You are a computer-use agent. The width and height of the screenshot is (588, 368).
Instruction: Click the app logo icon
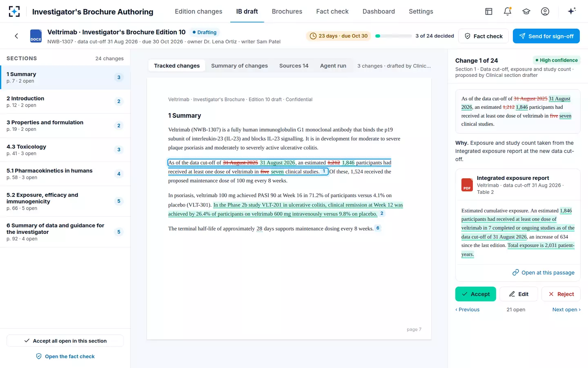pyautogui.click(x=14, y=11)
